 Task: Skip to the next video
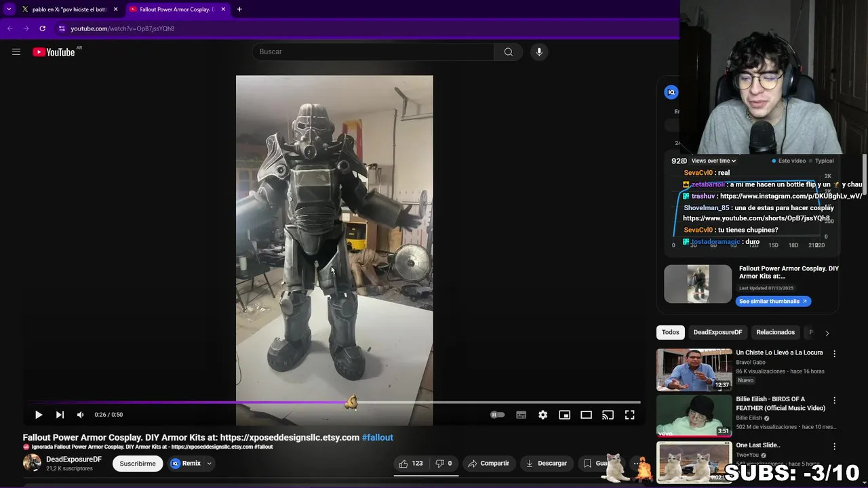coord(60,415)
